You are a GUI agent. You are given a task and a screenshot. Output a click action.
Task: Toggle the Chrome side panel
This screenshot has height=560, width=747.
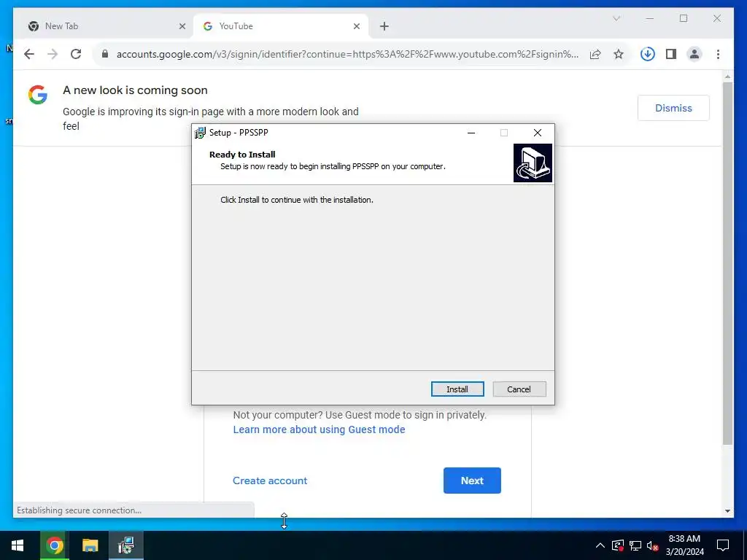(671, 54)
